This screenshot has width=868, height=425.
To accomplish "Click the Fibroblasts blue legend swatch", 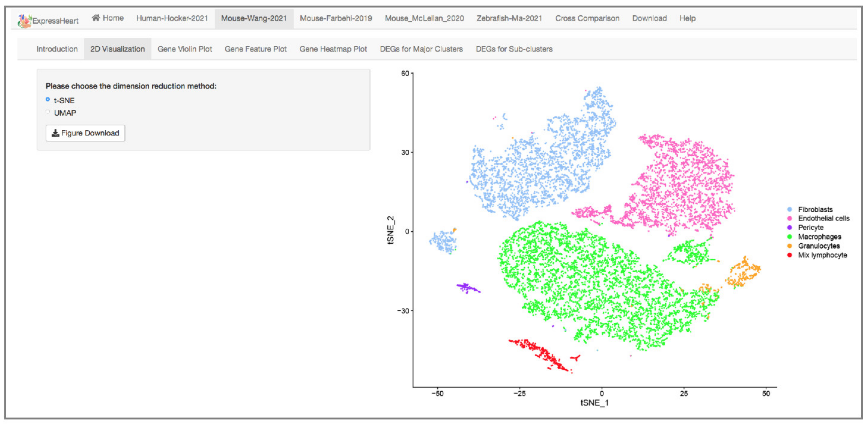I will click(790, 210).
